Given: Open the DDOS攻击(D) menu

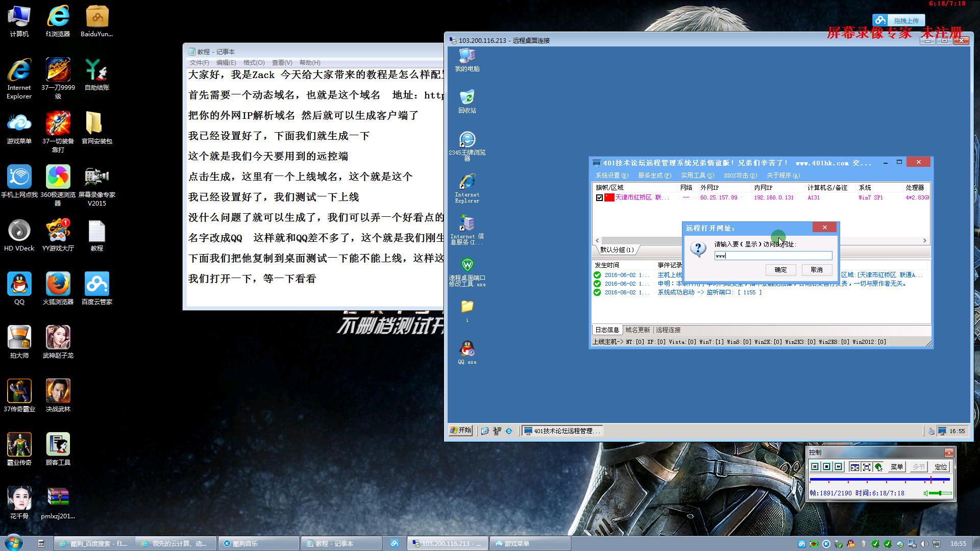Looking at the screenshot, I should point(740,176).
